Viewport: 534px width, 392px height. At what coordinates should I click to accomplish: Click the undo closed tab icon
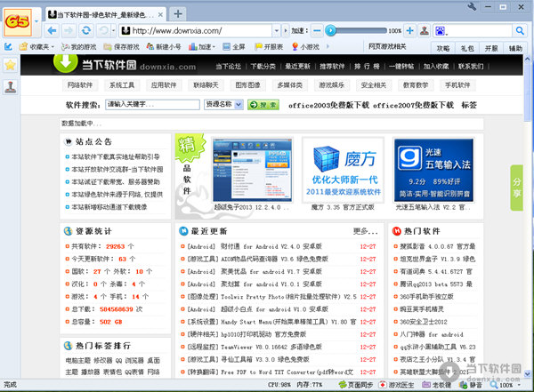(103, 31)
